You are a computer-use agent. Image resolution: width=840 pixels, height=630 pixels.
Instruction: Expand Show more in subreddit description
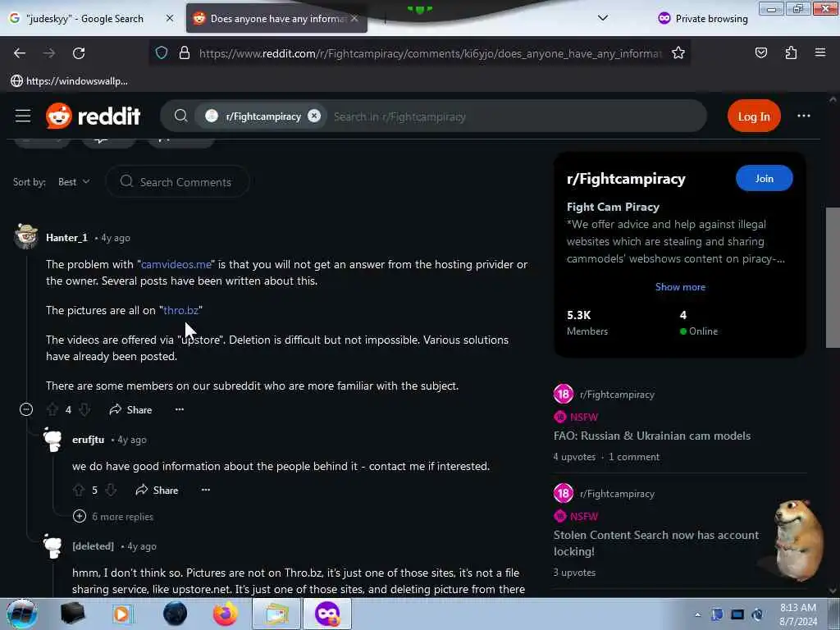680,286
